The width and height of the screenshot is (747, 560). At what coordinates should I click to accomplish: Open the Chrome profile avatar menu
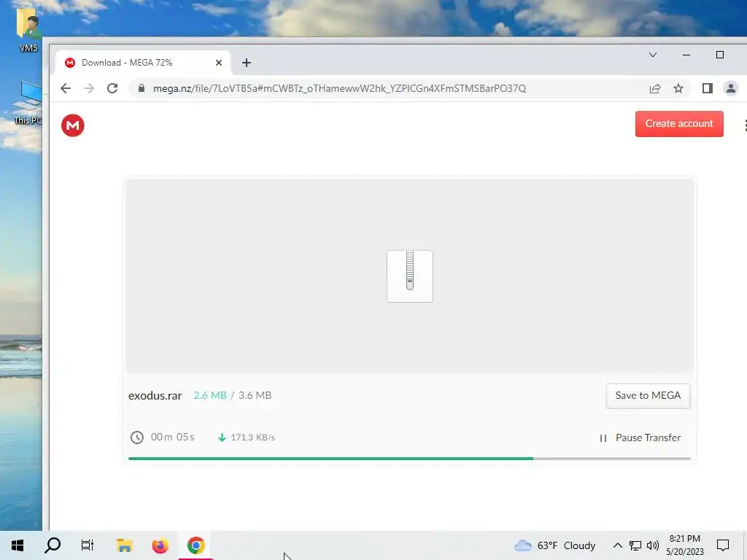[731, 88]
